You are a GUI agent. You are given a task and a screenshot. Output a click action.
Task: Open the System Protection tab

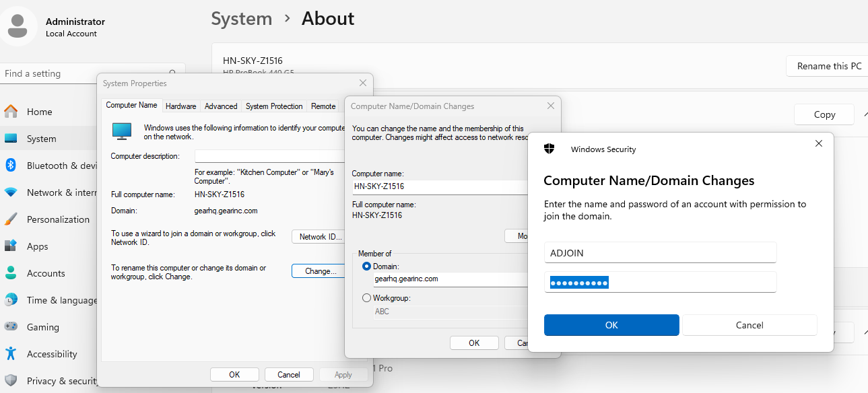tap(274, 106)
